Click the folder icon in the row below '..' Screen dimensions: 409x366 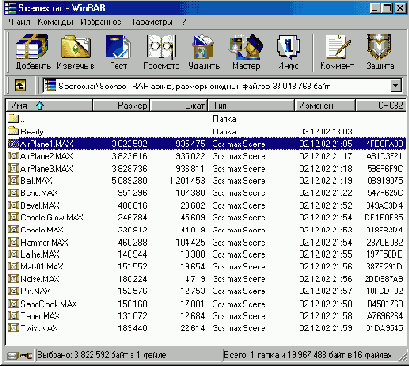13,131
